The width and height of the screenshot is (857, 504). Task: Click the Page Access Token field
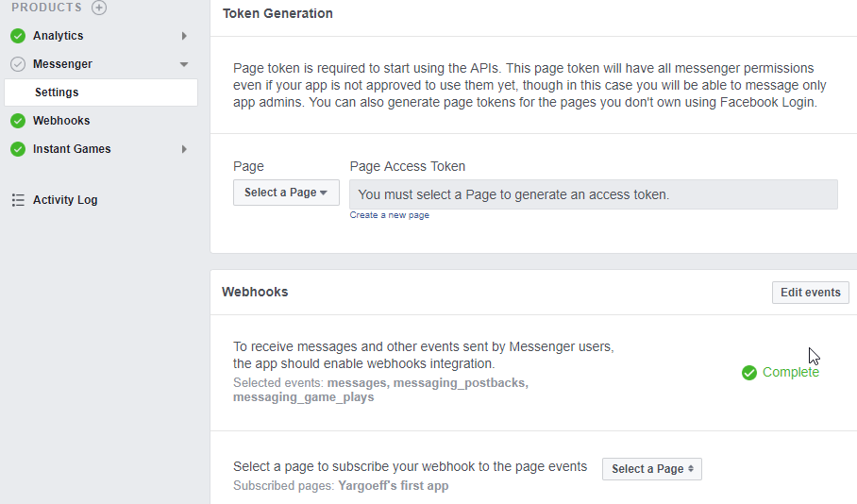point(594,194)
